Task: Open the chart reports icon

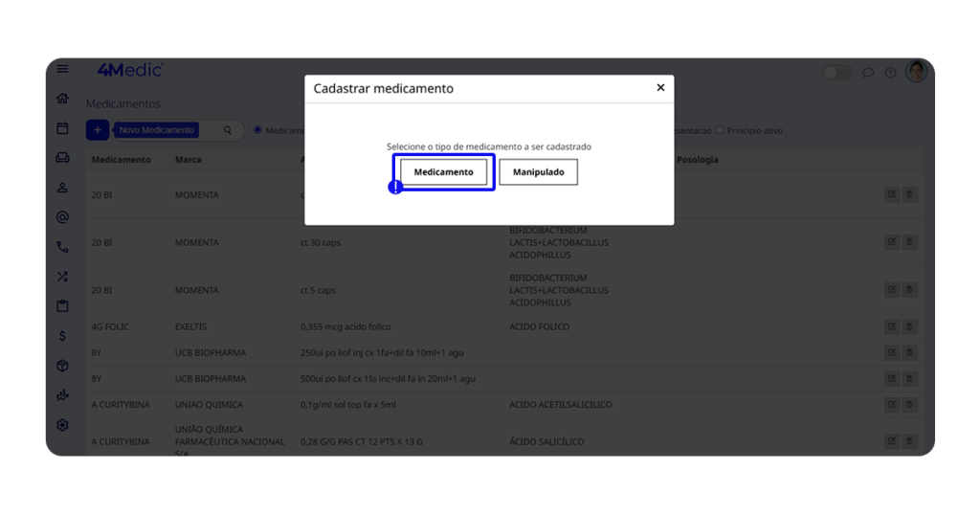Action: pyautogui.click(x=62, y=395)
